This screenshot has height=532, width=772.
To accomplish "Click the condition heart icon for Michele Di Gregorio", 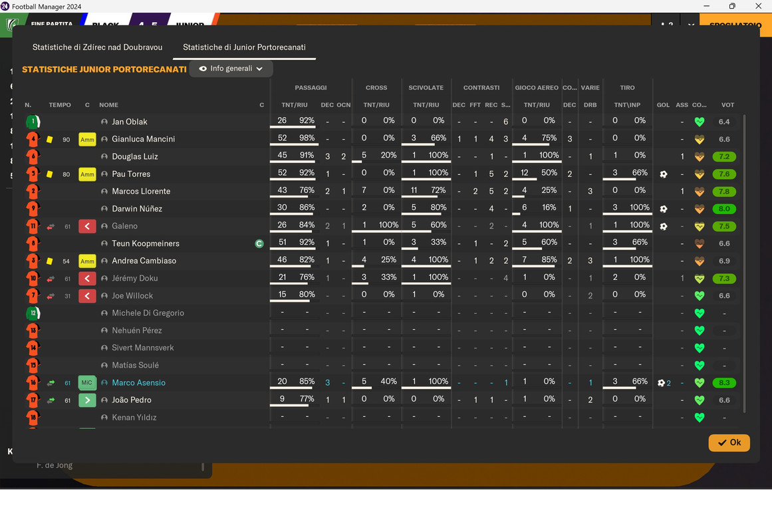I will 699,313.
